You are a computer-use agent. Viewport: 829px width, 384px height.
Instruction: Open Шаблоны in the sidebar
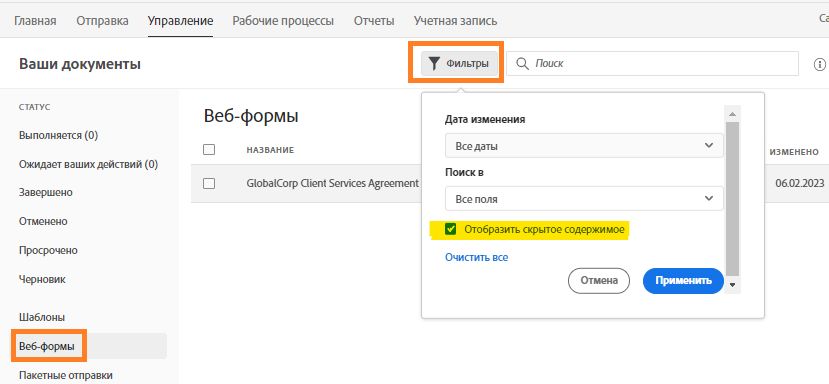(x=42, y=317)
